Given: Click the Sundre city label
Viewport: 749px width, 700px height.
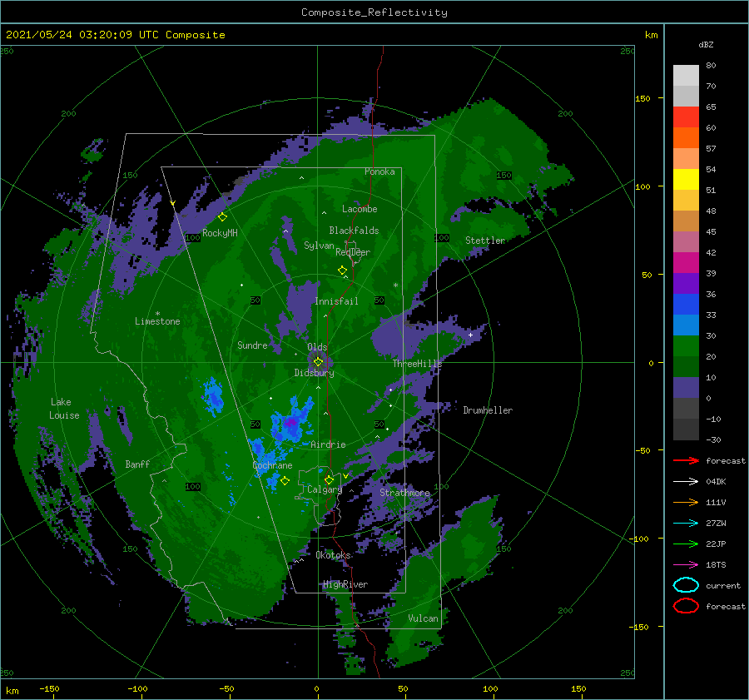Looking at the screenshot, I should pyautogui.click(x=252, y=345).
